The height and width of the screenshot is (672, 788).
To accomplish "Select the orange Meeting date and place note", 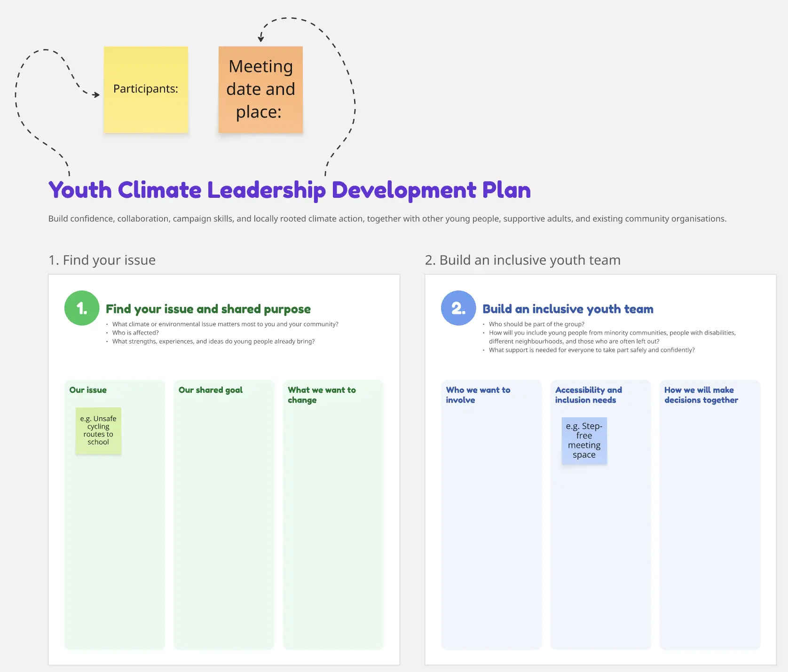I will coord(260,89).
